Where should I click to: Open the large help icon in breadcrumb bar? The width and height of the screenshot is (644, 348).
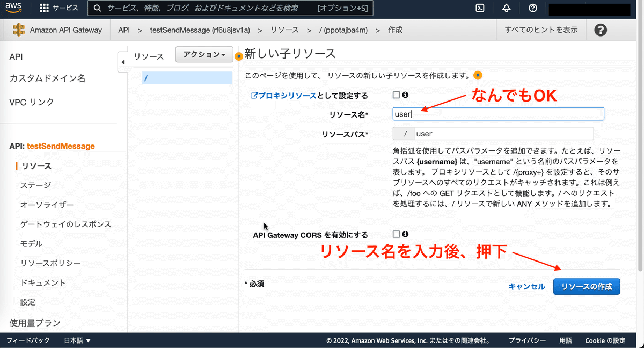[601, 30]
